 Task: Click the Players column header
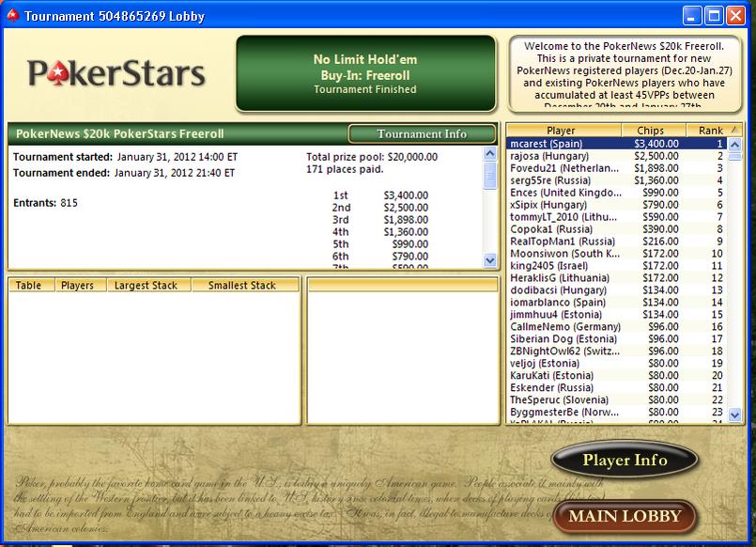pyautogui.click(x=81, y=285)
